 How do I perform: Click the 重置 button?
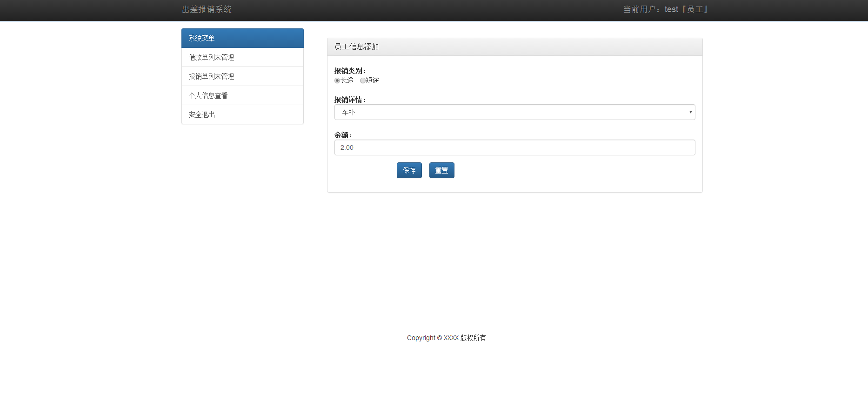tap(442, 170)
